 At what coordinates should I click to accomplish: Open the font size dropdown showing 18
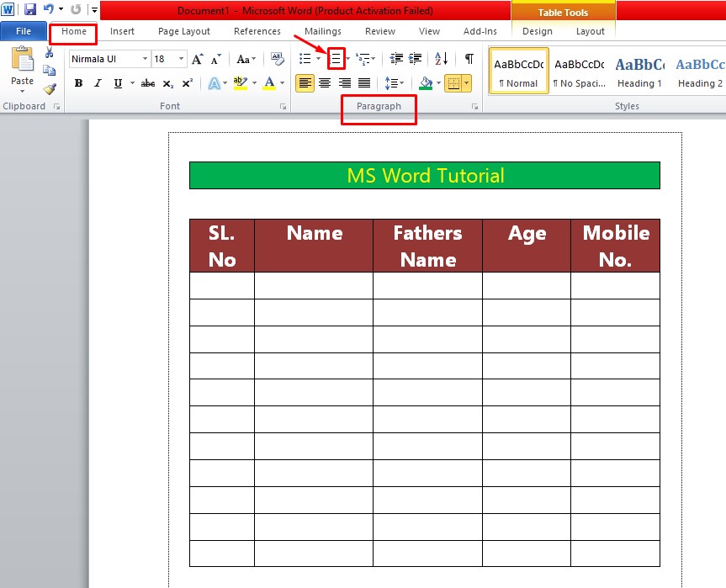pyautogui.click(x=169, y=59)
